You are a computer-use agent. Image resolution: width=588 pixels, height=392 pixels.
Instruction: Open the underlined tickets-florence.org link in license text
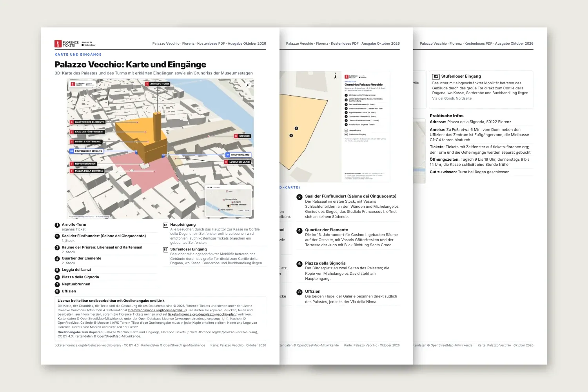tap(202, 314)
